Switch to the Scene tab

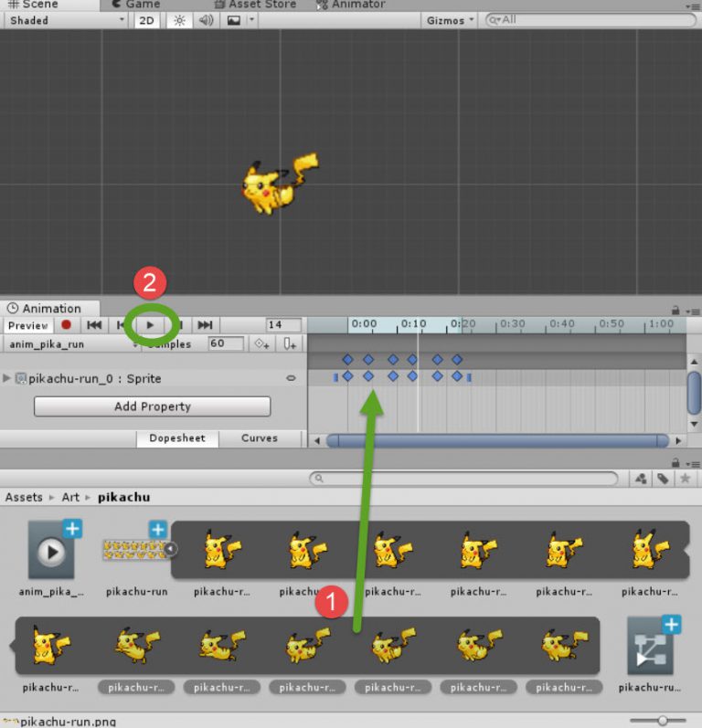pyautogui.click(x=33, y=5)
